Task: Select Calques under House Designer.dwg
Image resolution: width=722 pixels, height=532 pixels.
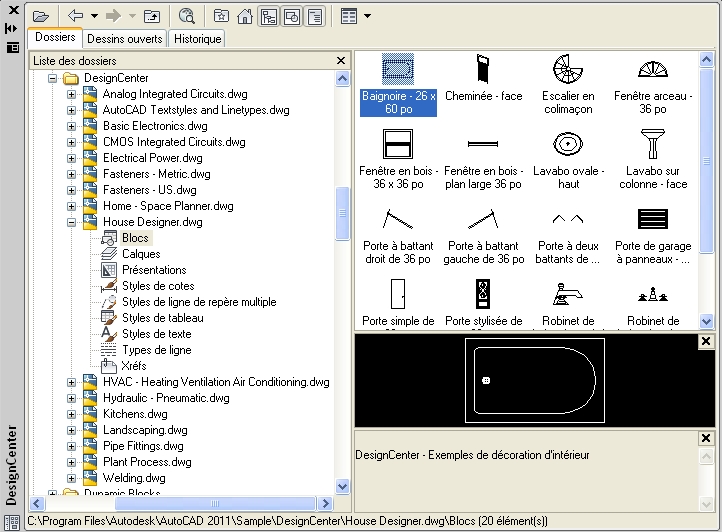Action: point(141,254)
